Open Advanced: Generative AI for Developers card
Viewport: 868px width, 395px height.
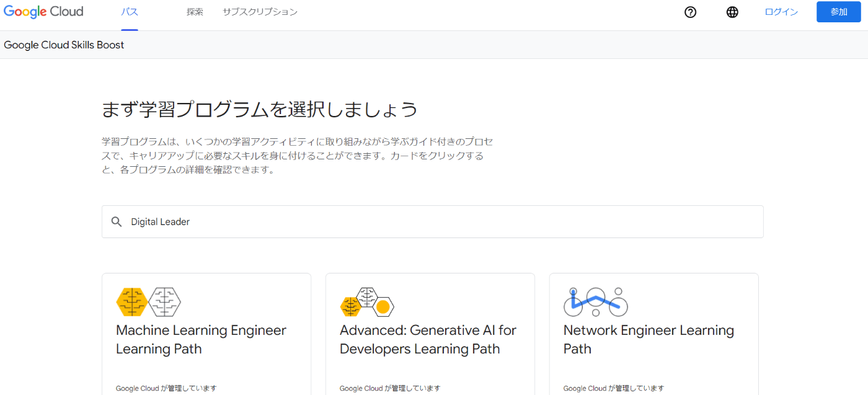pyautogui.click(x=430, y=334)
